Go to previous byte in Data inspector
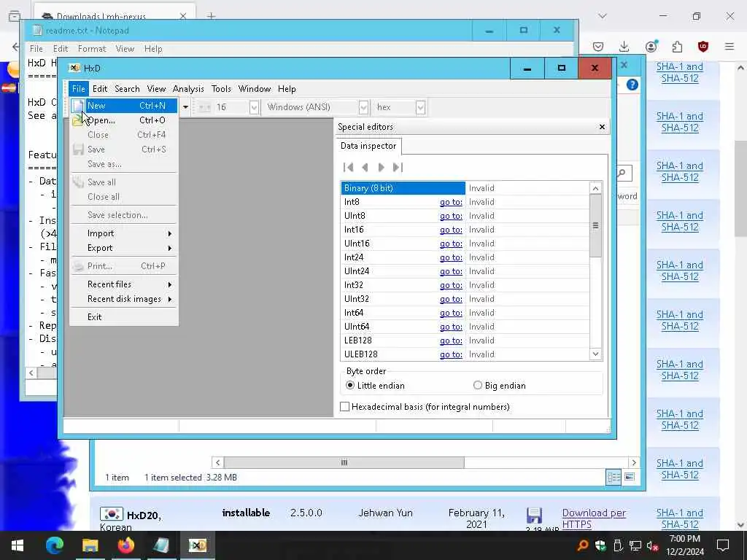The image size is (747, 560). (365, 167)
